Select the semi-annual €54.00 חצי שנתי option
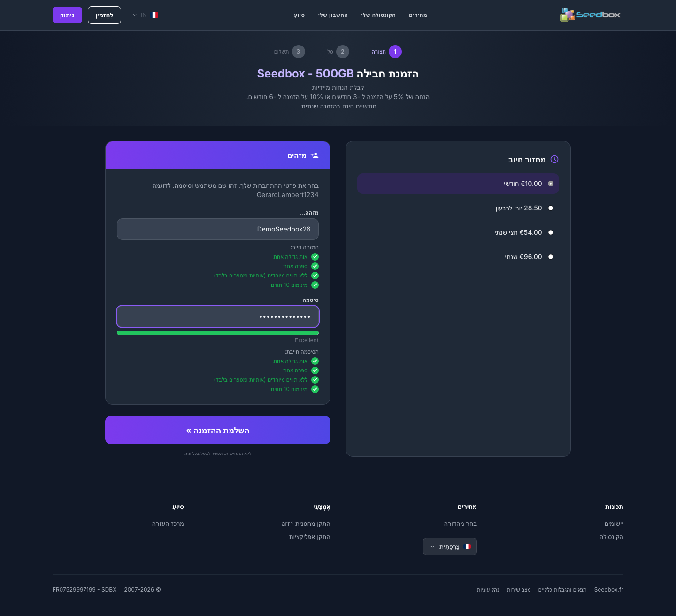The height and width of the screenshot is (616, 676). (458, 232)
